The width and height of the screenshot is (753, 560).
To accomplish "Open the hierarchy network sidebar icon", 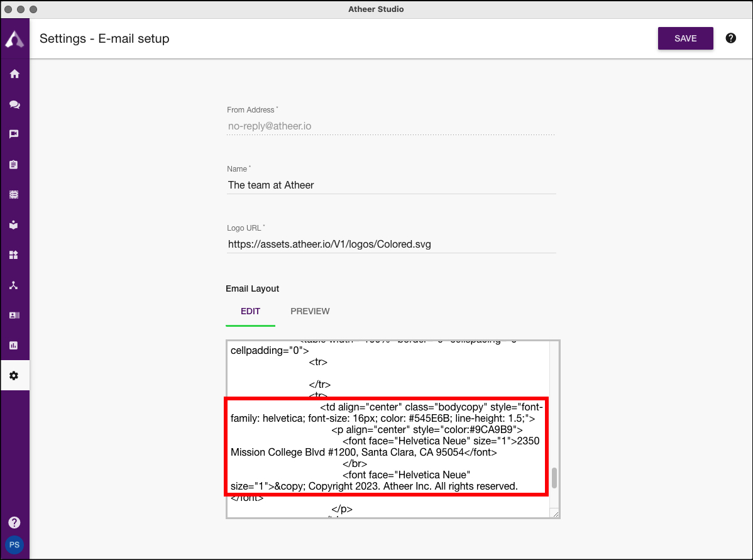I will coord(14,285).
